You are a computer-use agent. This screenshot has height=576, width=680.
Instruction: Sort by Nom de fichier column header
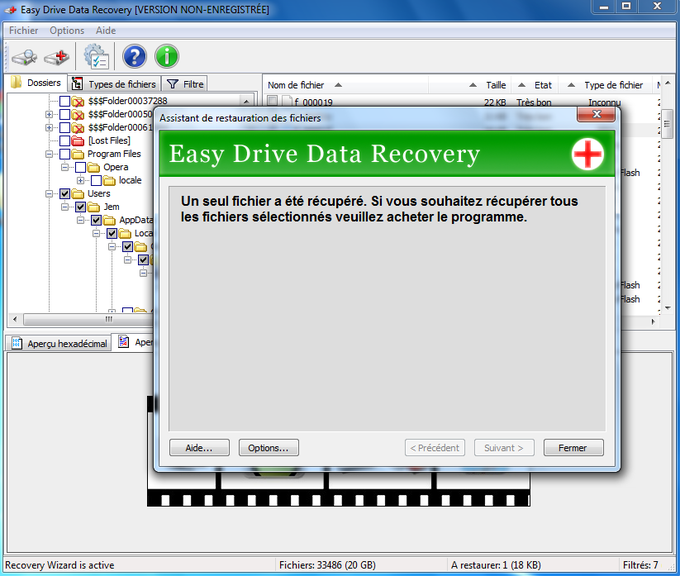[x=346, y=85]
